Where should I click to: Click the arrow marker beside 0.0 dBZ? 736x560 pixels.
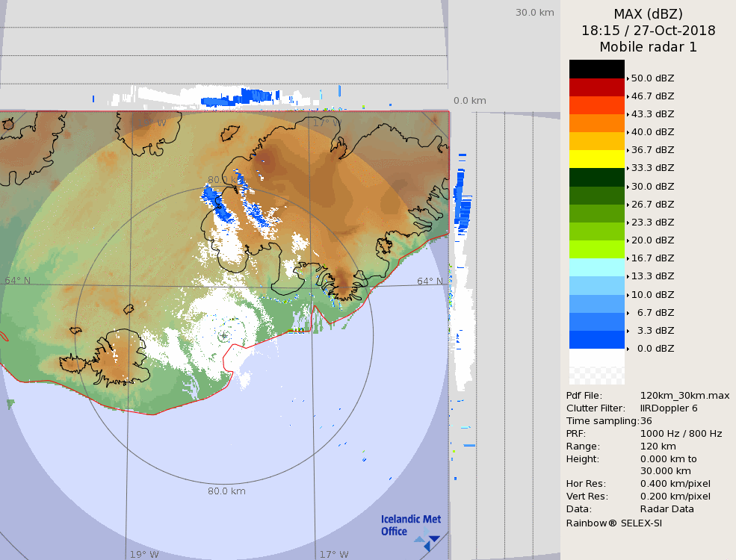click(628, 349)
